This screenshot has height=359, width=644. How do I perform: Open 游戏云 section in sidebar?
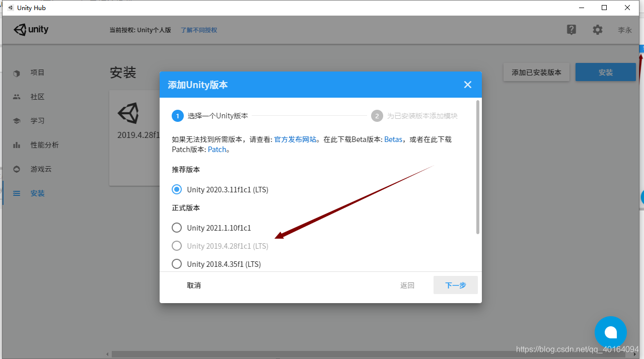[41, 169]
